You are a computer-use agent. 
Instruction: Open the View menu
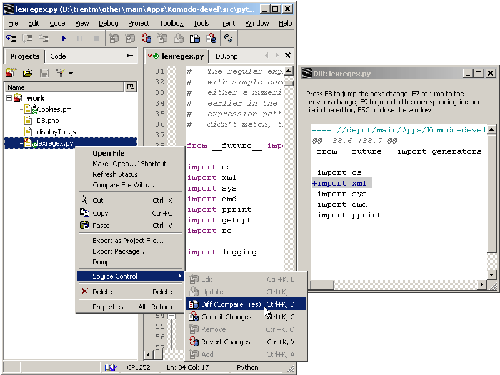tap(82, 23)
